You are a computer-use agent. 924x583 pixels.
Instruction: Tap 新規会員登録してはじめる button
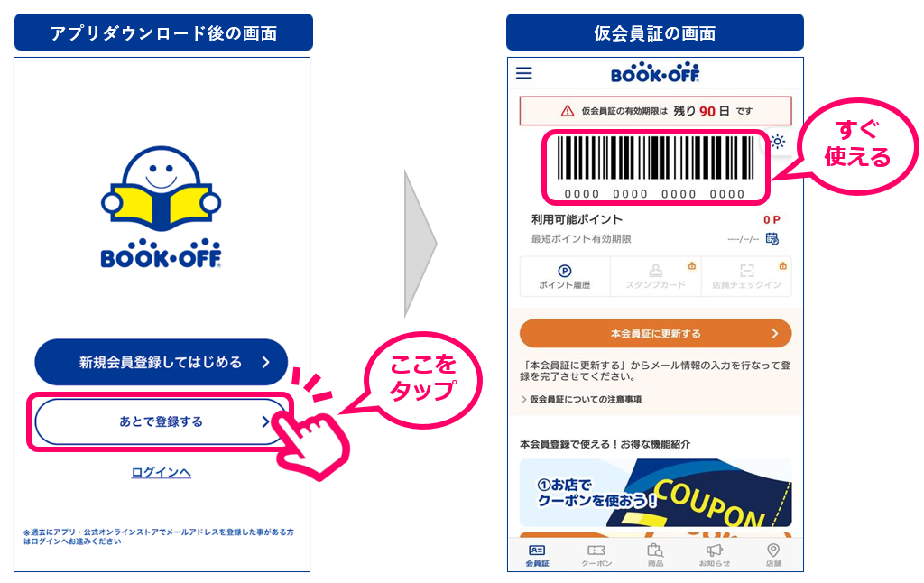coord(161,362)
